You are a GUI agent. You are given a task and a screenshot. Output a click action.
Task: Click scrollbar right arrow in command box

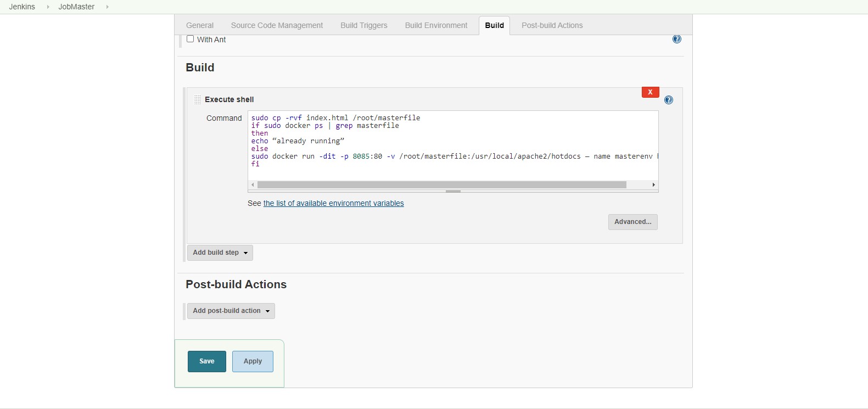653,184
